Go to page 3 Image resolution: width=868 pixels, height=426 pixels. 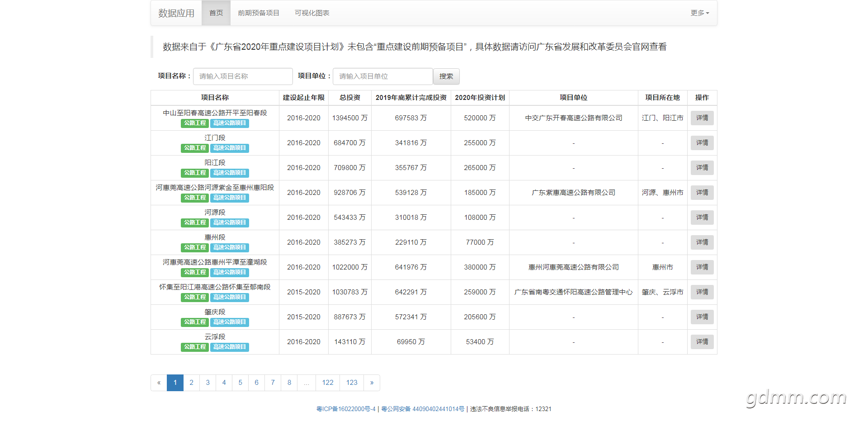click(208, 383)
